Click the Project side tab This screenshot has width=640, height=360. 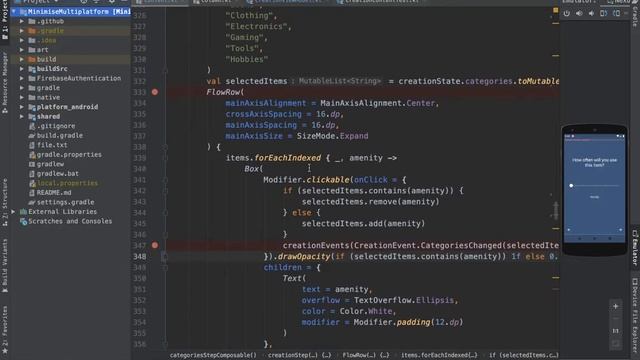(5, 20)
